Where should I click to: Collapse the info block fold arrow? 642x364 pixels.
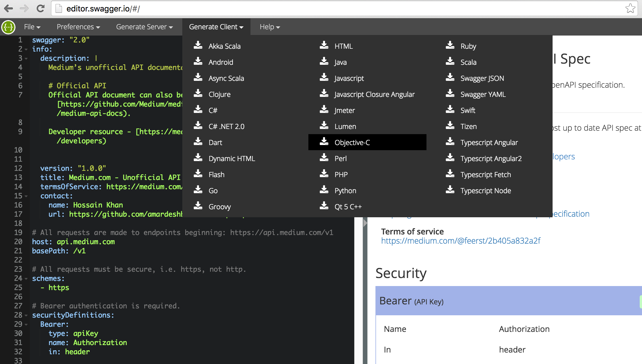click(26, 50)
